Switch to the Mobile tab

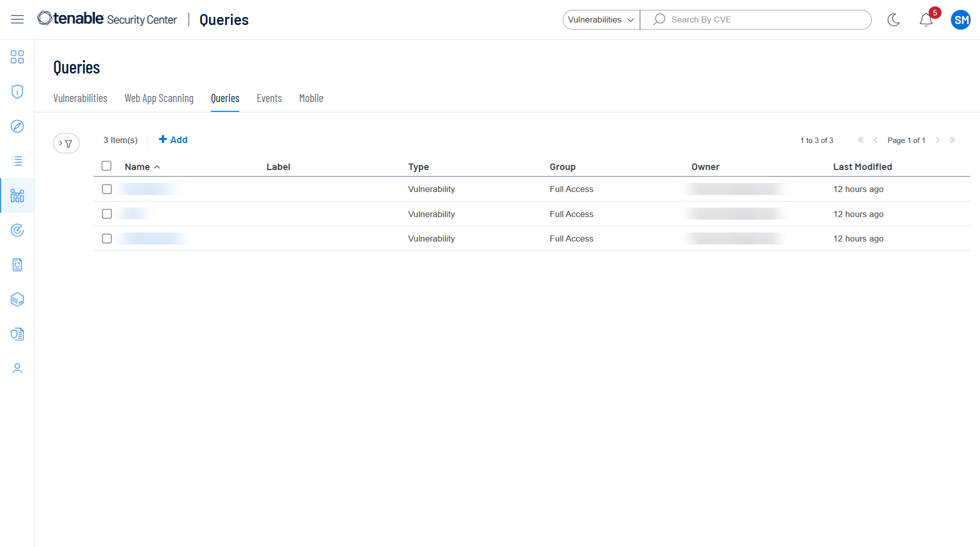pos(311,98)
